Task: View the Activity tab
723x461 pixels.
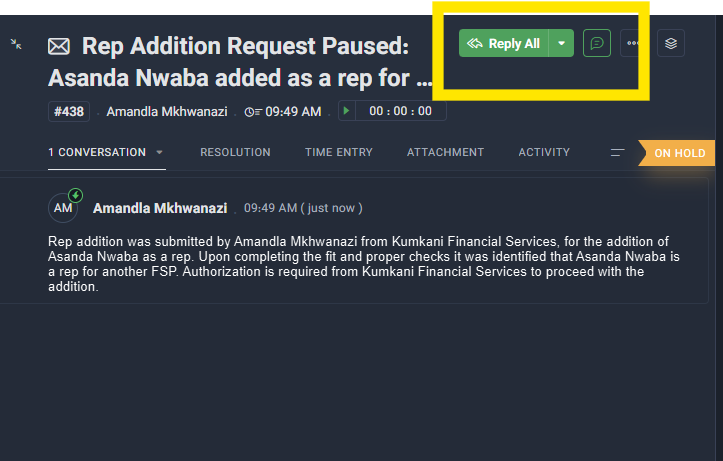Action: point(544,152)
